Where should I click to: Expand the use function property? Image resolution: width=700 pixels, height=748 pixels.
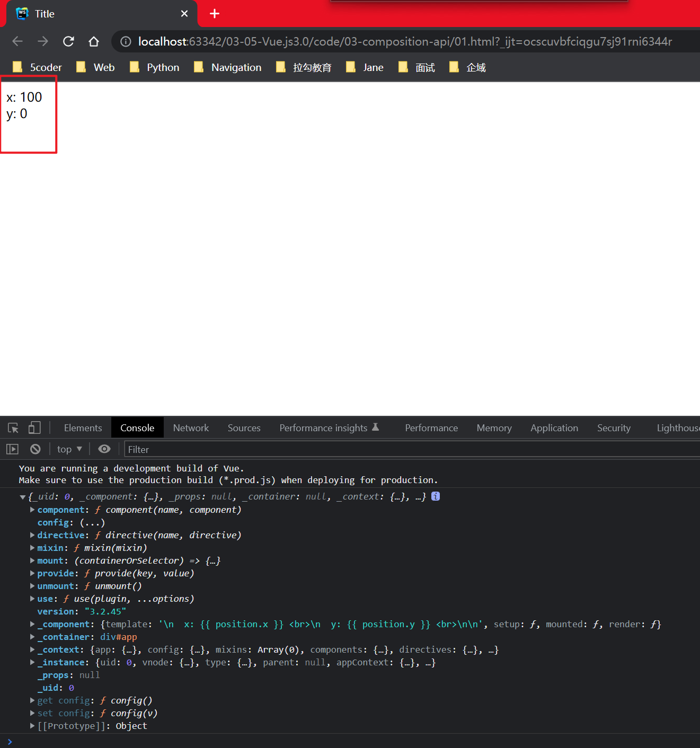[x=32, y=599]
